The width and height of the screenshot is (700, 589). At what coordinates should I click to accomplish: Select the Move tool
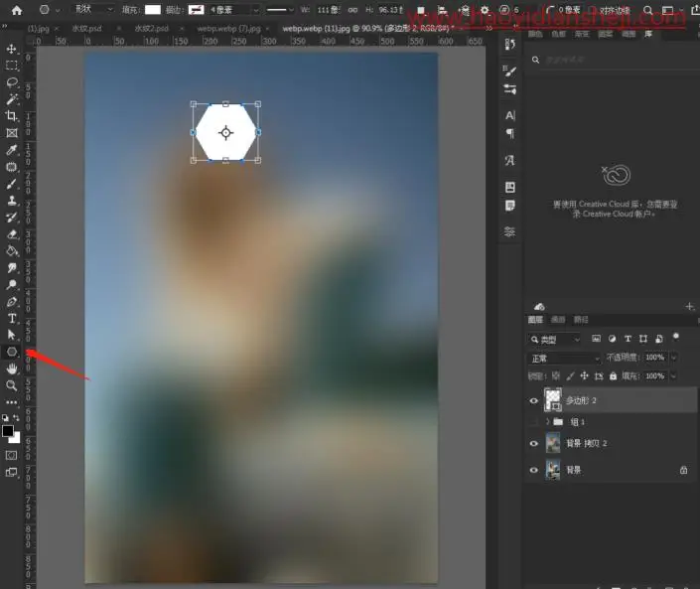click(12, 49)
